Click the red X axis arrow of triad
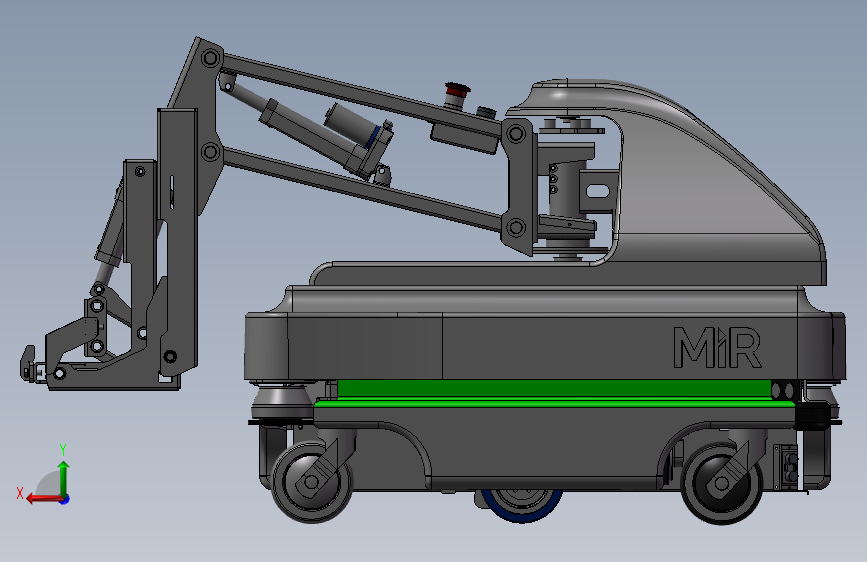Screen dimensions: 867x562 coord(44,499)
